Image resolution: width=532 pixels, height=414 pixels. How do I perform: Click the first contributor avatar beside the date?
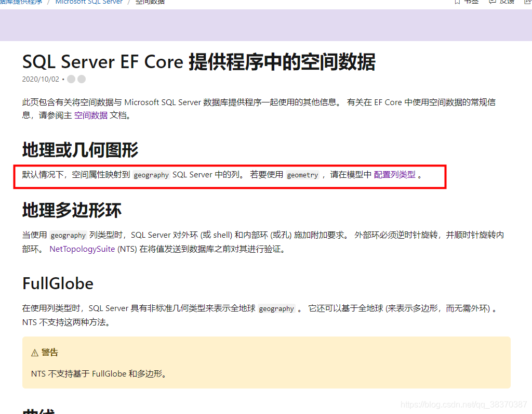[x=71, y=79]
